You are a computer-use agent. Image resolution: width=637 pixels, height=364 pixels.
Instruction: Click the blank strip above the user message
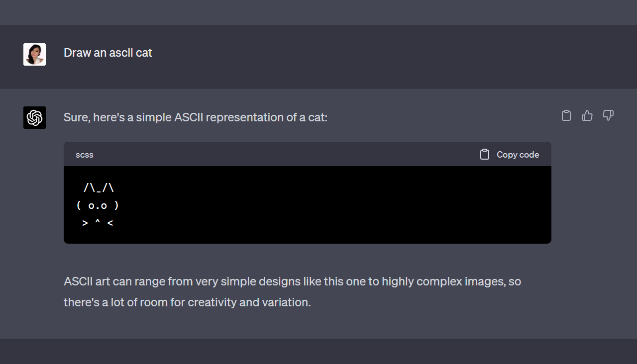(318, 12)
